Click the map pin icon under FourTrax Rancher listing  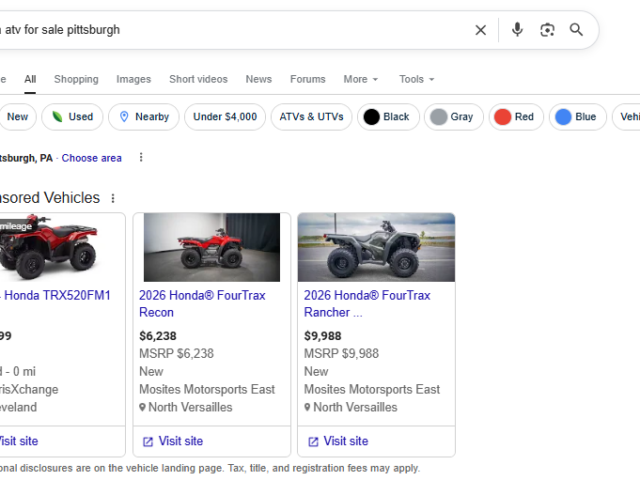click(307, 407)
